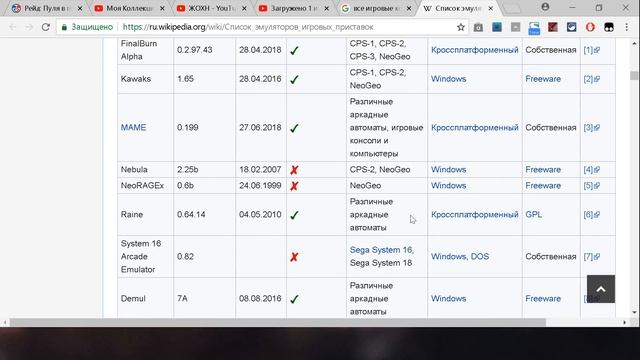Click the vertical scrollbar thumb
The image size is (640, 360).
tap(633, 76)
